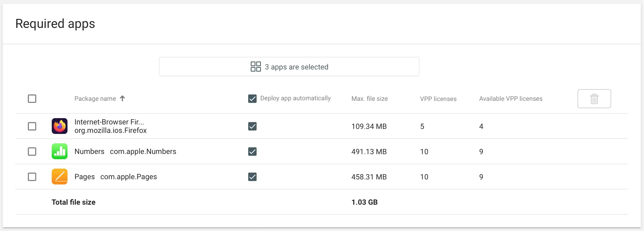Click the Pages app icon
The width and height of the screenshot is (644, 231).
click(x=60, y=177)
